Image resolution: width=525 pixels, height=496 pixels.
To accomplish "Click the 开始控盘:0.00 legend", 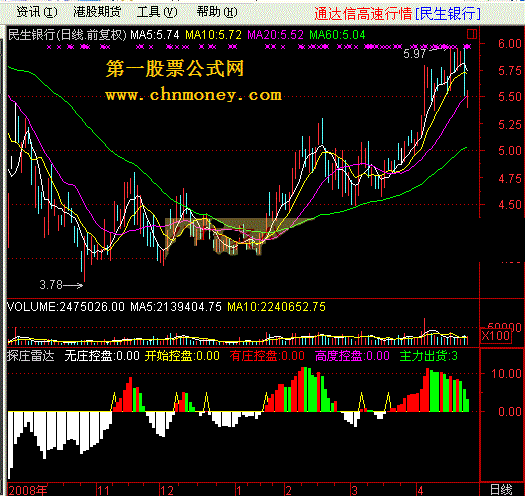I will [182, 356].
